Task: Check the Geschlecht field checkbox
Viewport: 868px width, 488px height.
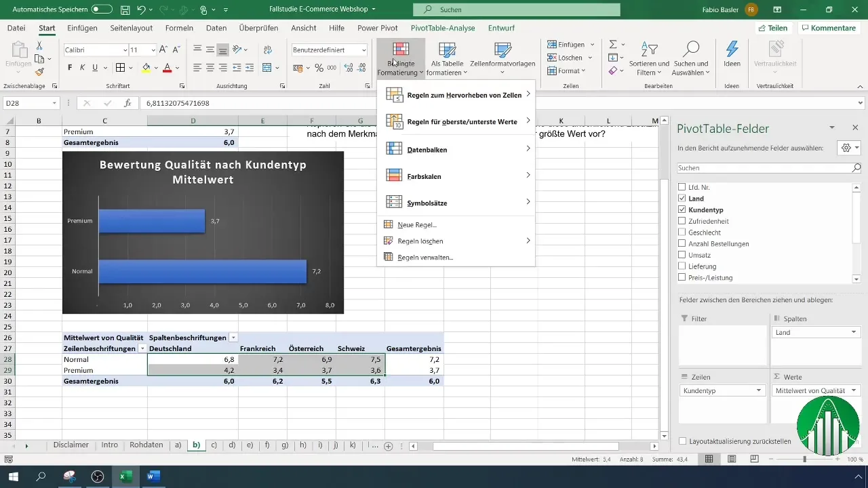Action: click(x=682, y=232)
